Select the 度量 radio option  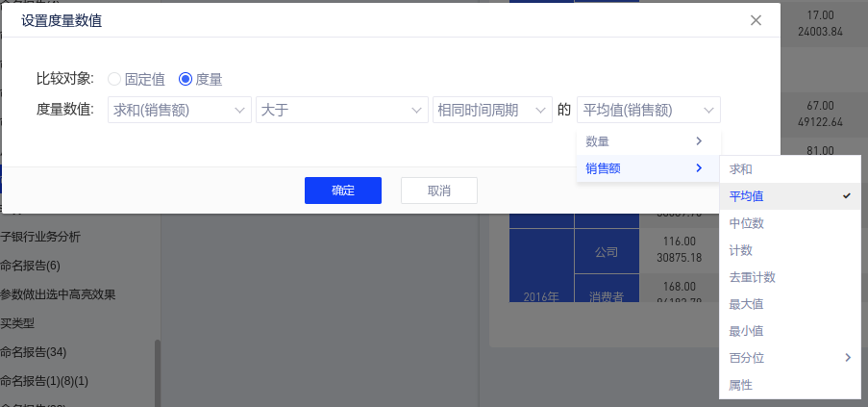(186, 79)
